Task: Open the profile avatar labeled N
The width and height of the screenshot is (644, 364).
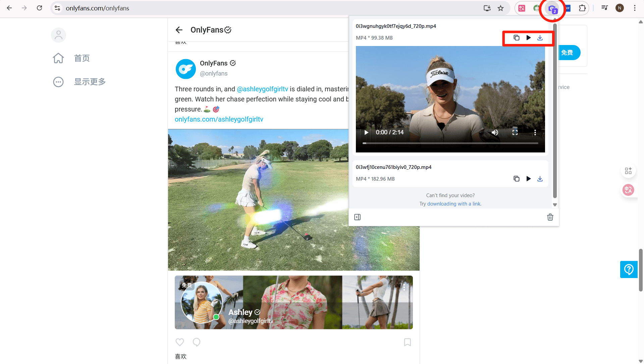Action: point(620,8)
